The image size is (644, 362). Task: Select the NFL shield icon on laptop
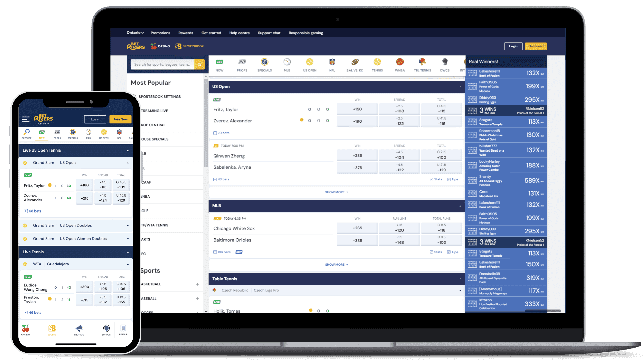pyautogui.click(x=332, y=65)
